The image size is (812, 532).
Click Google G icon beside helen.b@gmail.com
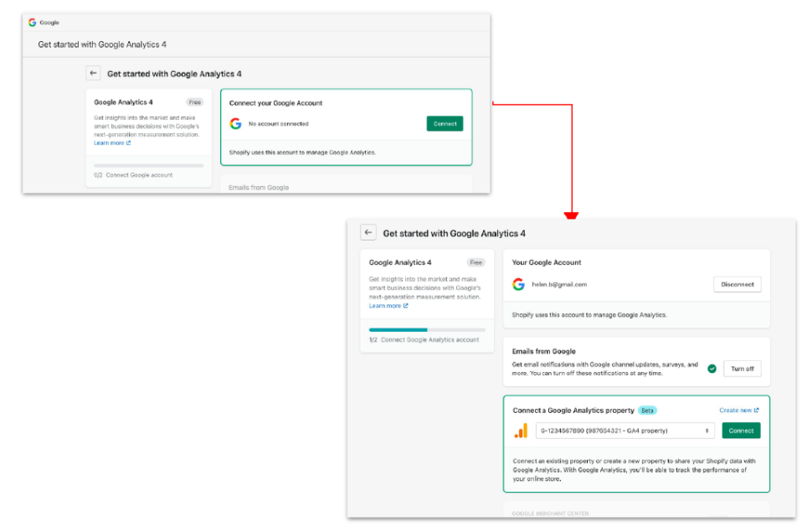pos(518,284)
